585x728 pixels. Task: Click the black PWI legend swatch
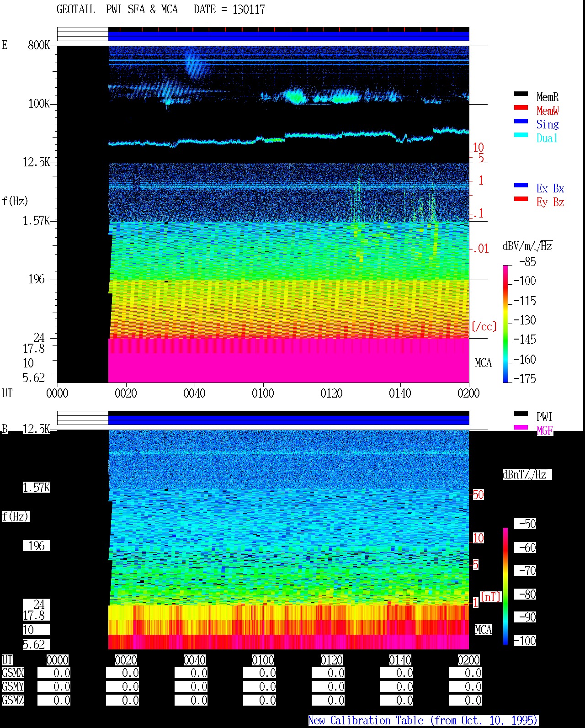pos(521,414)
